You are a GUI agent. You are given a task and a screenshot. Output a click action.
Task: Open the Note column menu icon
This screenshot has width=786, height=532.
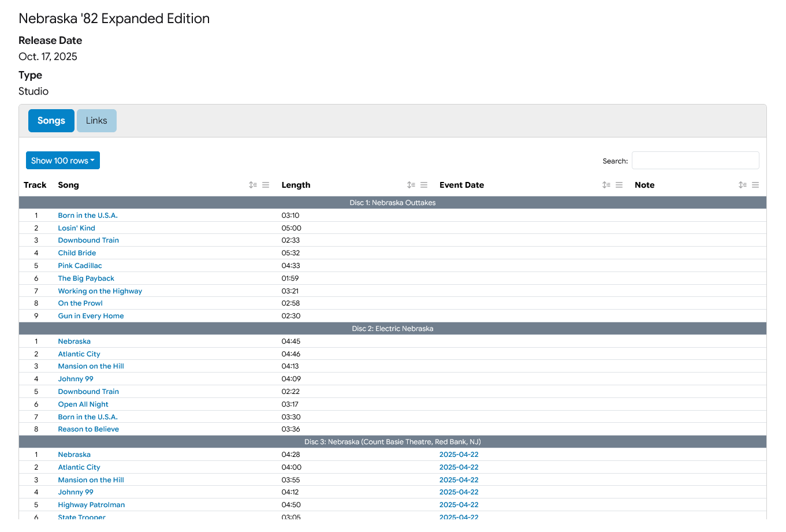click(x=755, y=185)
